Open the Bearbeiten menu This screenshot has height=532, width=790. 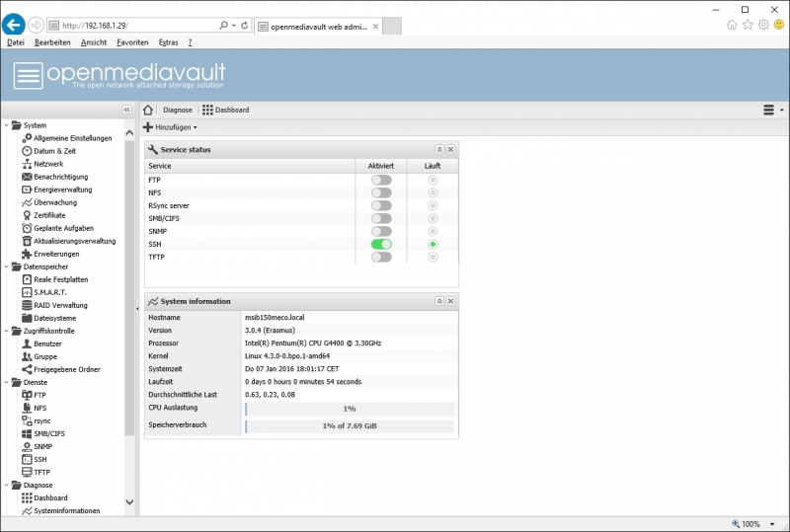[52, 42]
